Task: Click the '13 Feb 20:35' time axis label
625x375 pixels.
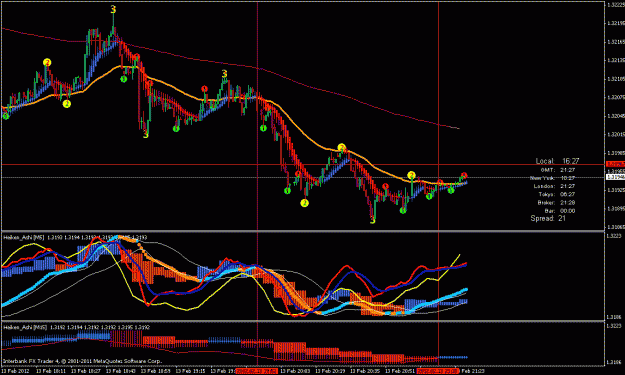Action: 365,371
